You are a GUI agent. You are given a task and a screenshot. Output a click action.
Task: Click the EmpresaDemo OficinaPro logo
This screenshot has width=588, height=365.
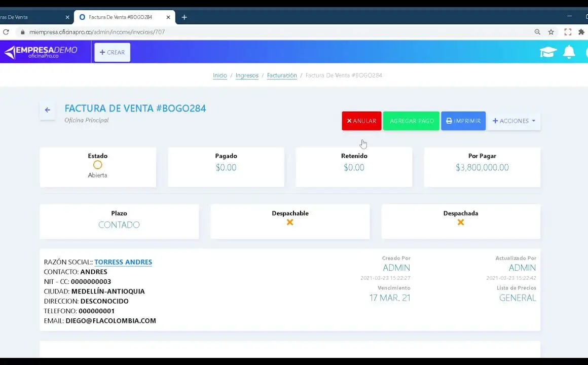[41, 52]
